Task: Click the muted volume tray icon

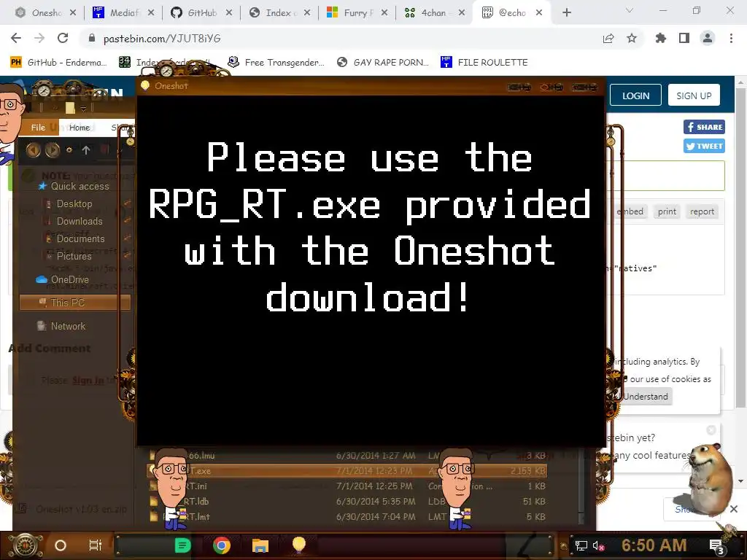Action: (598, 545)
